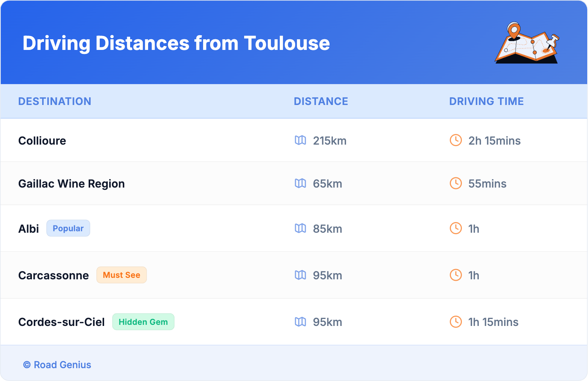
Task: Click the clock icon beside 1h 15mins
Action: pos(456,322)
